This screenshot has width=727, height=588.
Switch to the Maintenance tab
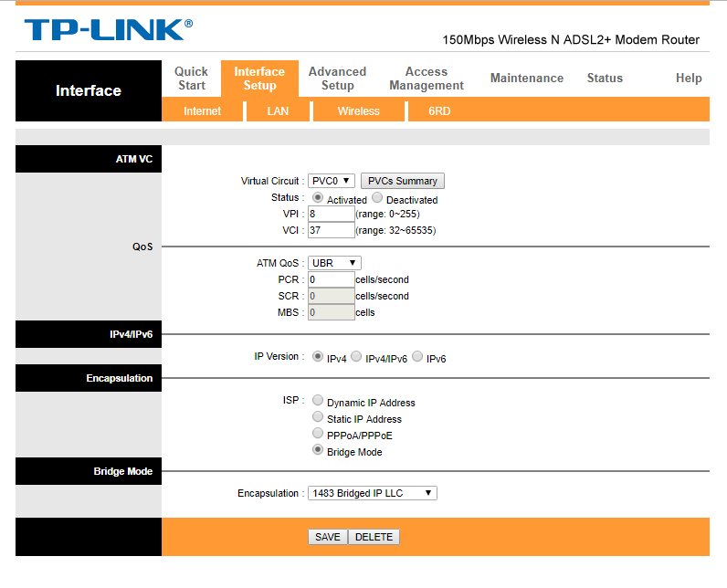[x=527, y=78]
